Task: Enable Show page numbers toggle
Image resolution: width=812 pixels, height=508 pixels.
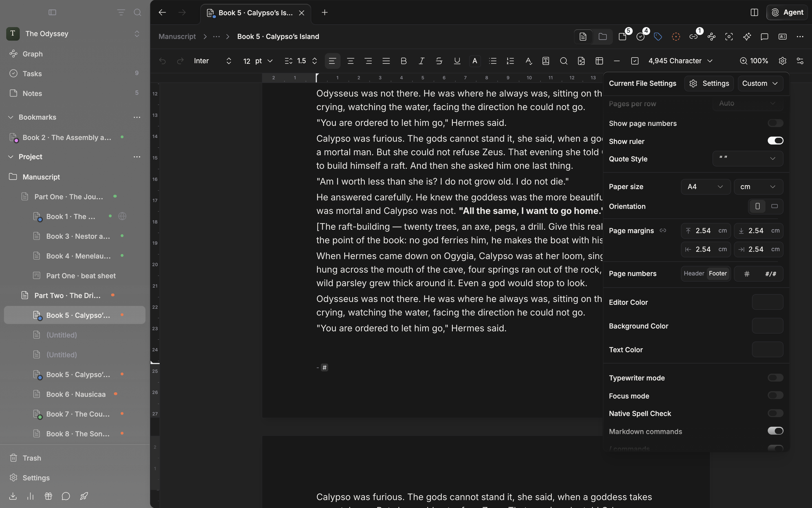Action: tap(775, 123)
